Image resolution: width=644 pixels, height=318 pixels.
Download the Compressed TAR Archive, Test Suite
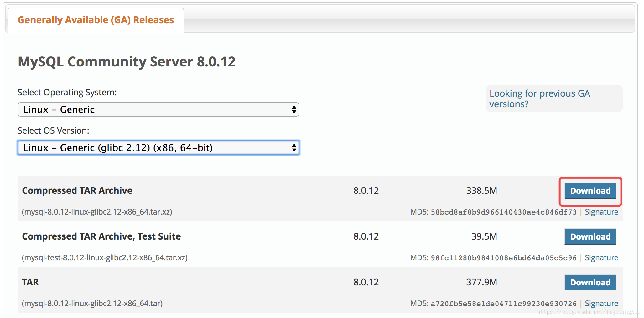point(590,236)
